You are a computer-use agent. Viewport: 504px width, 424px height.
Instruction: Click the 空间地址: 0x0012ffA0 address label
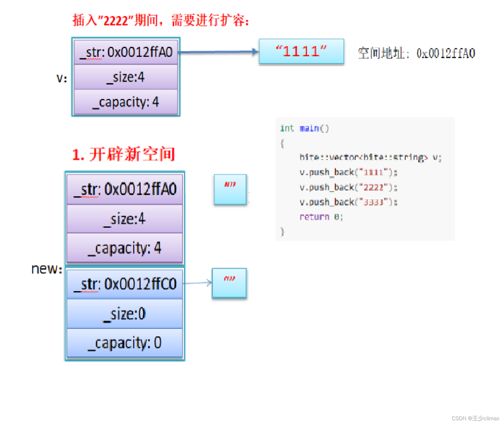[416, 53]
